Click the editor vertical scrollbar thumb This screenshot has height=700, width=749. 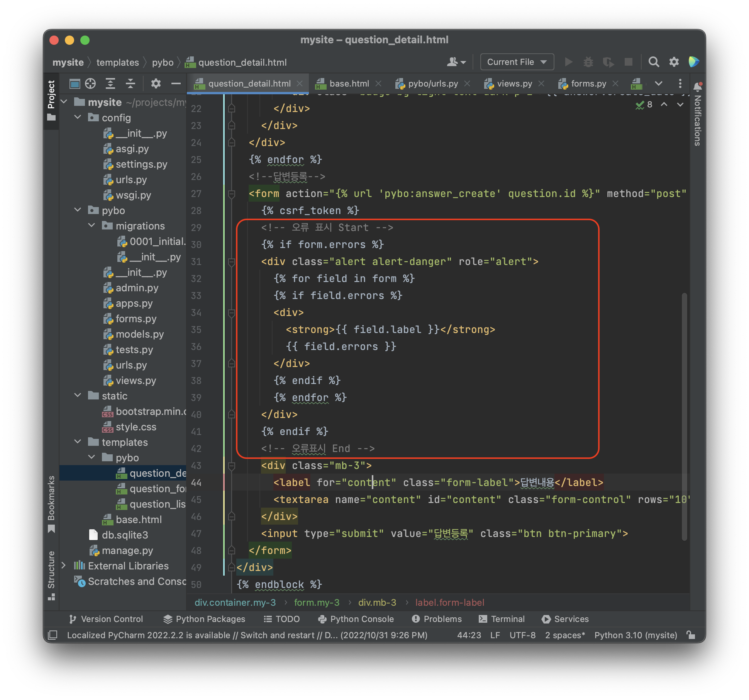pos(684,417)
